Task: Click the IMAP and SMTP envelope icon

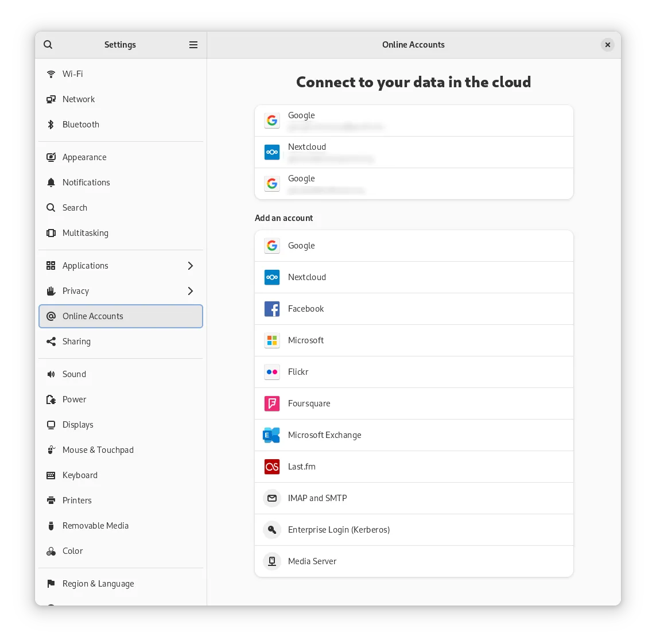Action: (272, 498)
